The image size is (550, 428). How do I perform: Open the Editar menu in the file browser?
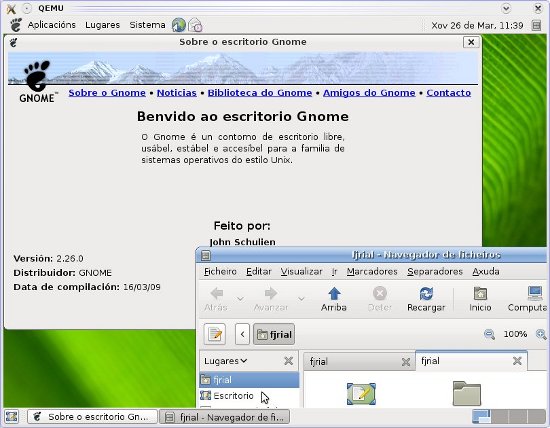259,272
